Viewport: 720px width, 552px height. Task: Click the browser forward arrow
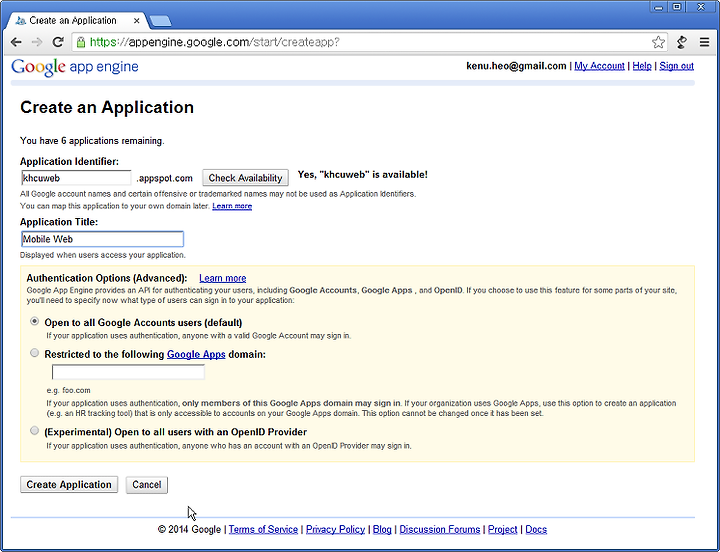(x=37, y=42)
